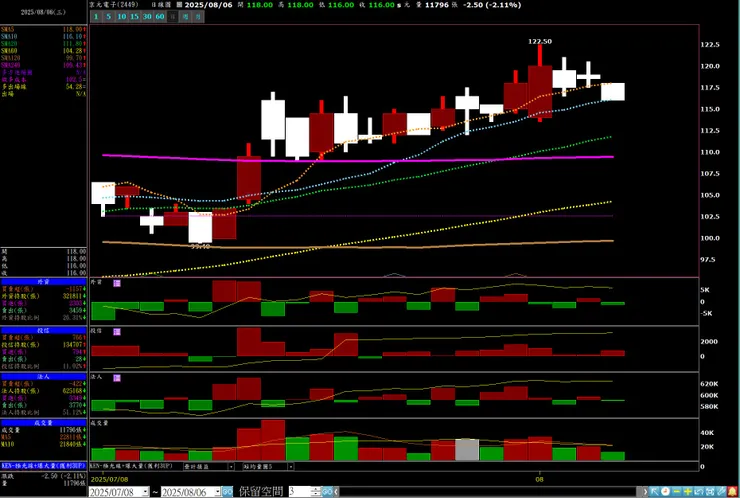Click the purple settings icon in 法人 panel
The width and height of the screenshot is (740, 498).
(x=117, y=378)
